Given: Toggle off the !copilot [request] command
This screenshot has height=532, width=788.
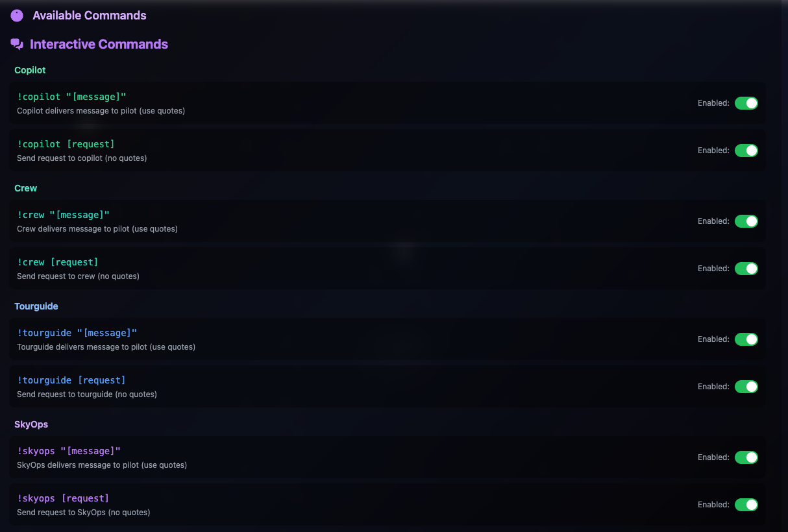Looking at the screenshot, I should [746, 151].
